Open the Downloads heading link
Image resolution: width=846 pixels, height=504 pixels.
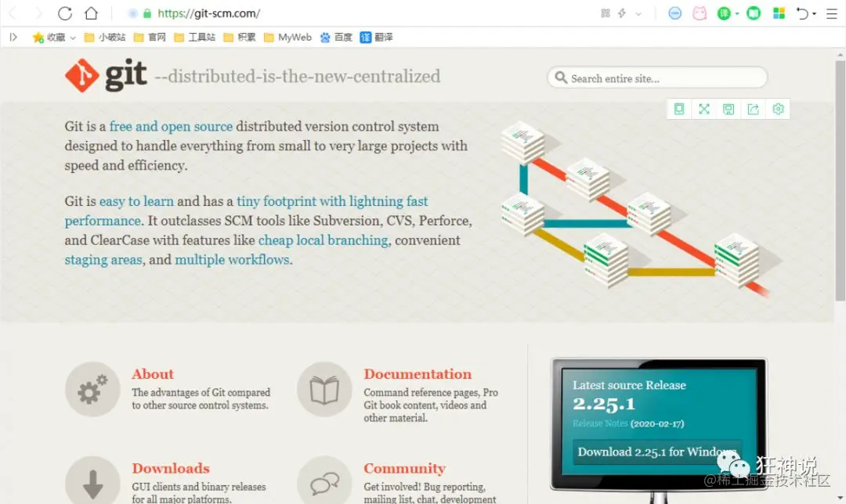tap(171, 468)
